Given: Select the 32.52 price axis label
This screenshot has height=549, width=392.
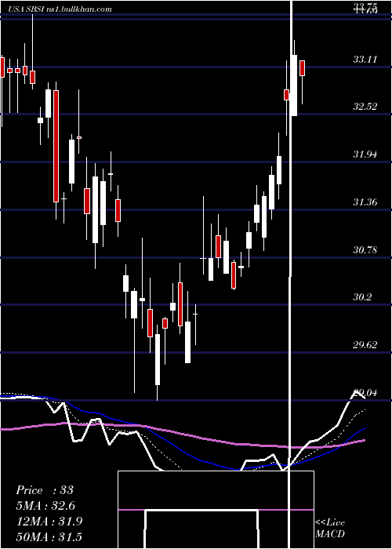Looking at the screenshot, I should pyautogui.click(x=365, y=107).
